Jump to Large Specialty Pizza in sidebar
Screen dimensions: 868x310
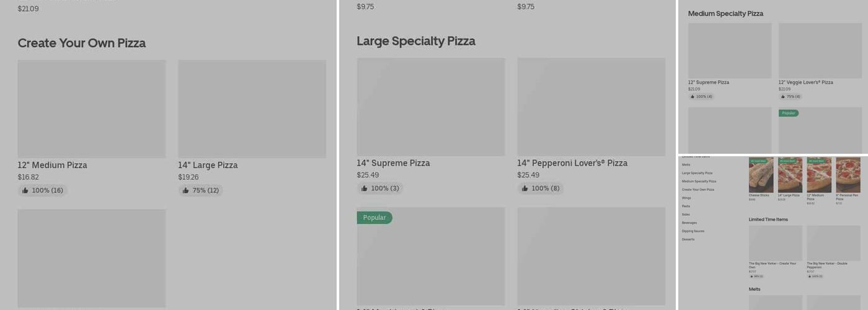click(697, 173)
